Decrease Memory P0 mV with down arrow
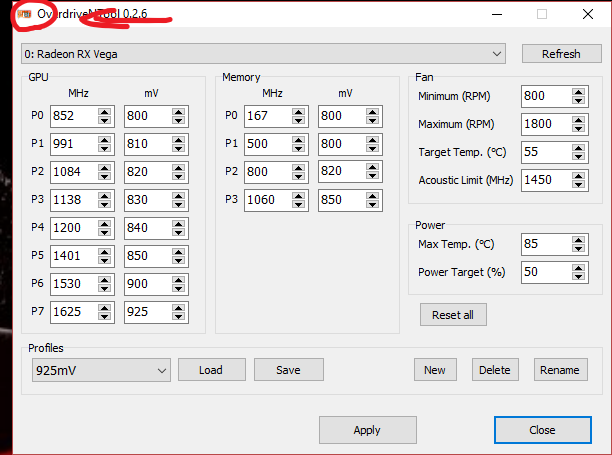 pos(372,121)
